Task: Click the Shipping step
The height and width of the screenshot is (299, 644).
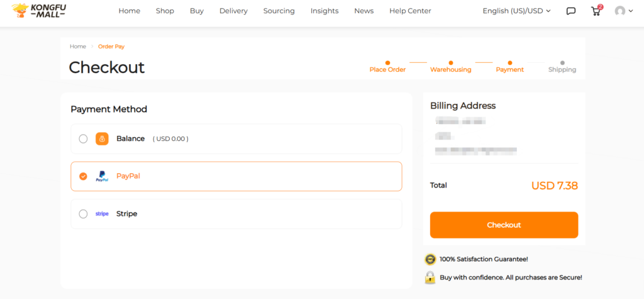Action: [x=562, y=67]
